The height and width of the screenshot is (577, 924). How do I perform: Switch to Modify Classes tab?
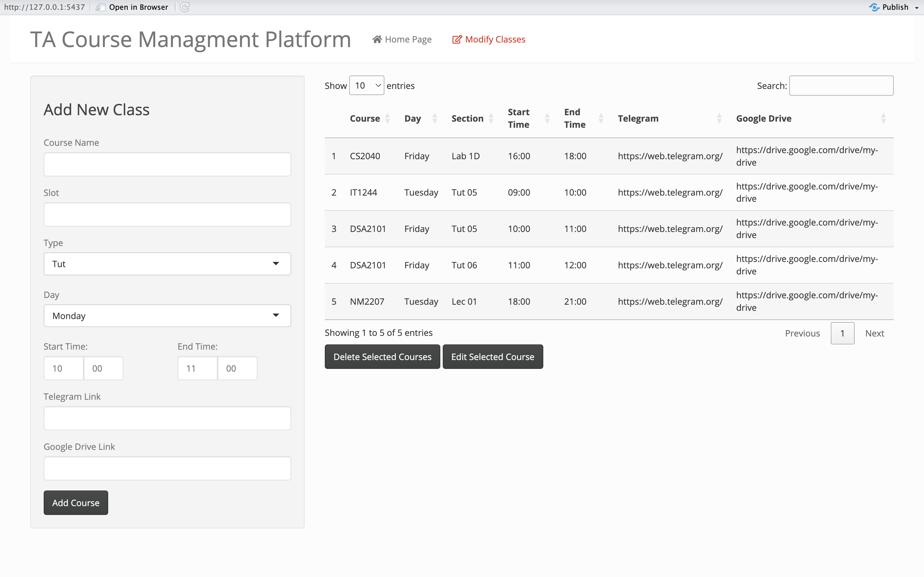pyautogui.click(x=489, y=39)
